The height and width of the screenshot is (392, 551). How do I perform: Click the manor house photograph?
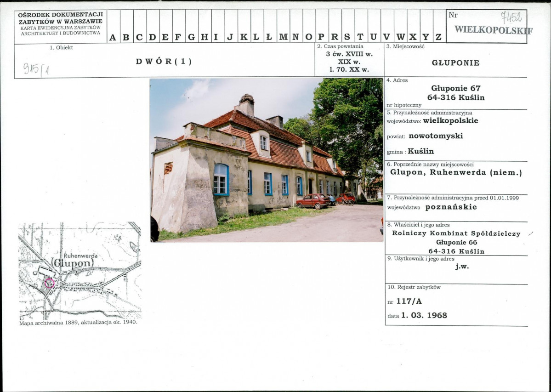click(267, 160)
